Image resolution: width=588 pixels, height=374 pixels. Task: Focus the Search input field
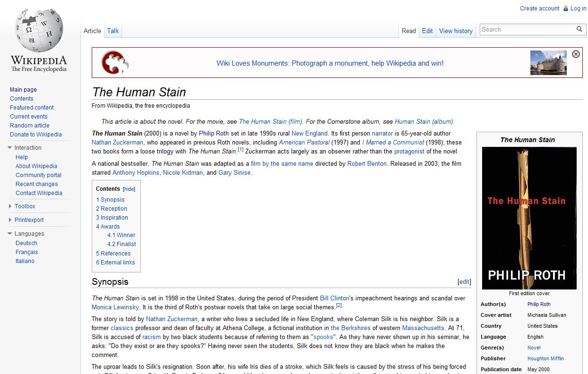(527, 29)
